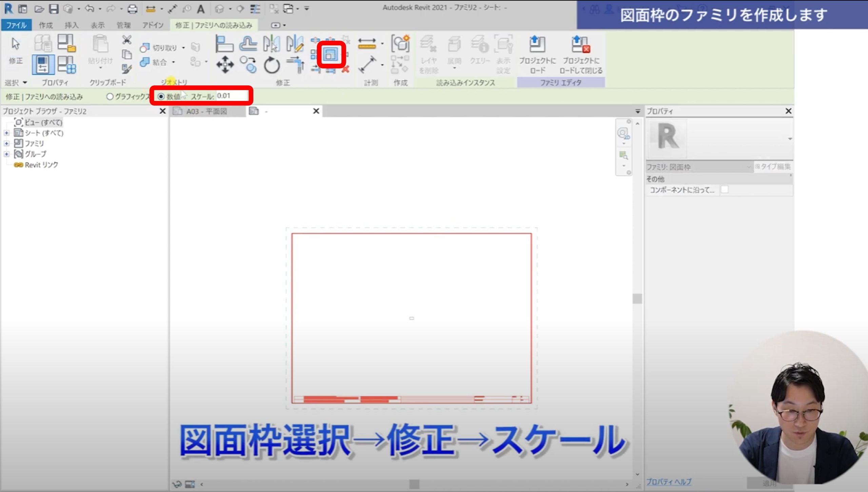Click the Save icon in quick access toolbar
Viewport: 868px width, 492px height.
(54, 9)
